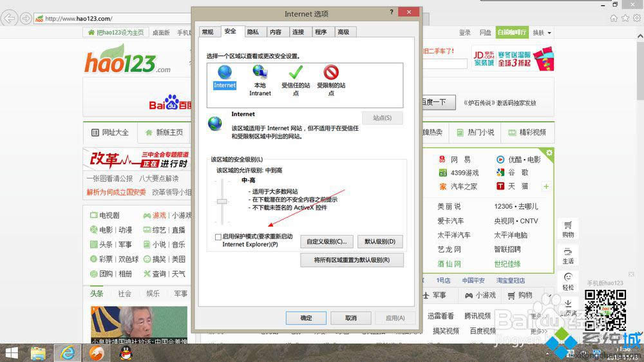Click the 站点(S) button
Screen dimensions: 644x362
[x=383, y=118]
